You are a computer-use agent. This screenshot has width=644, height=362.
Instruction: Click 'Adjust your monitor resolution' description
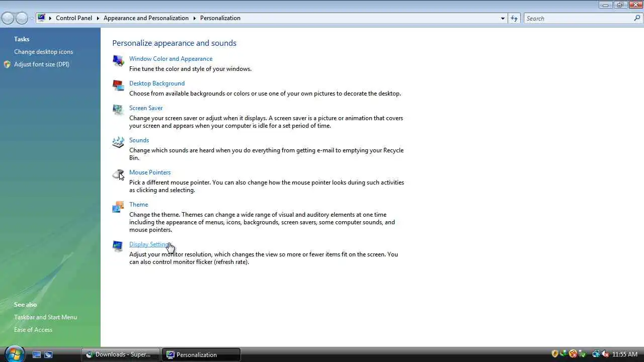pyautogui.click(x=264, y=258)
